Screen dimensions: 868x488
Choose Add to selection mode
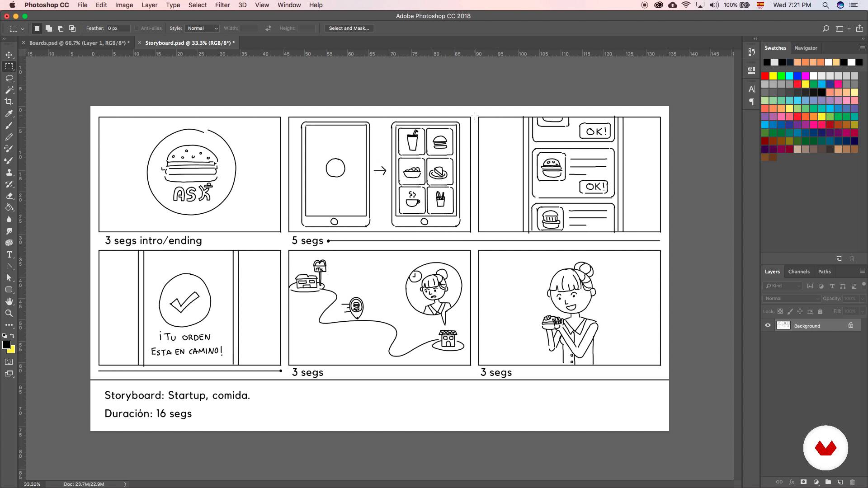49,28
